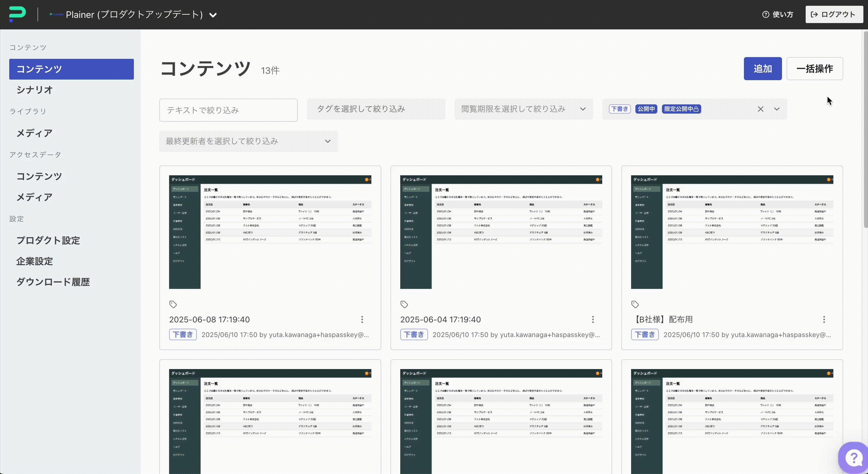Expand the product switcher dropdown chevron

[x=213, y=15]
